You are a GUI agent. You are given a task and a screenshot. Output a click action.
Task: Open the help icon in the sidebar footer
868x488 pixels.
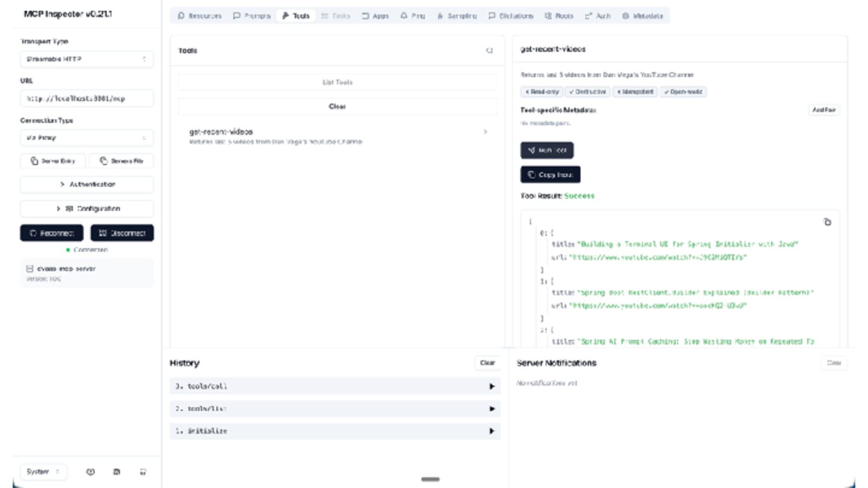tap(90, 472)
